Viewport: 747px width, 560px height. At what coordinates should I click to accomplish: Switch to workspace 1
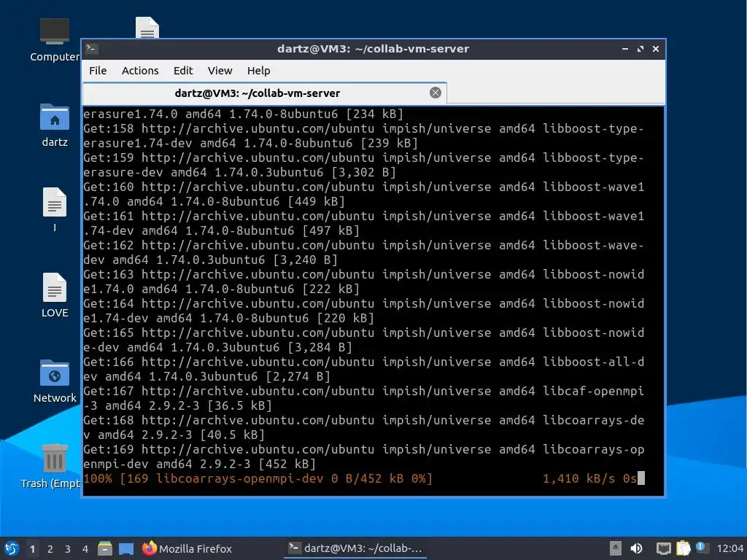pos(32,549)
